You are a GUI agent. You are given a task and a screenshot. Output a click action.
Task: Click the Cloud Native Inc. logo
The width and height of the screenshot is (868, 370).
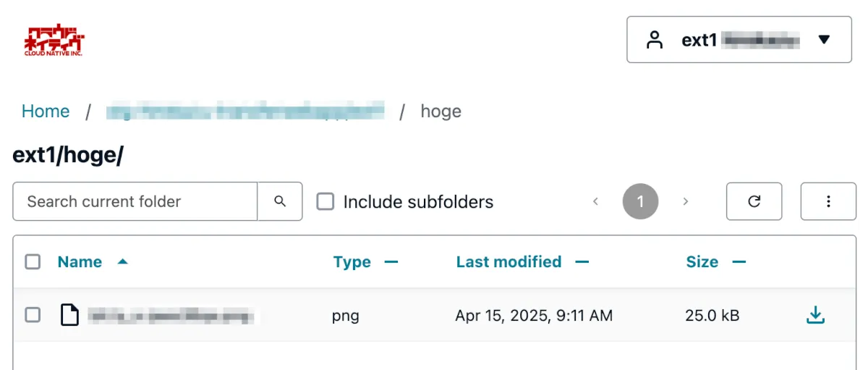55,41
